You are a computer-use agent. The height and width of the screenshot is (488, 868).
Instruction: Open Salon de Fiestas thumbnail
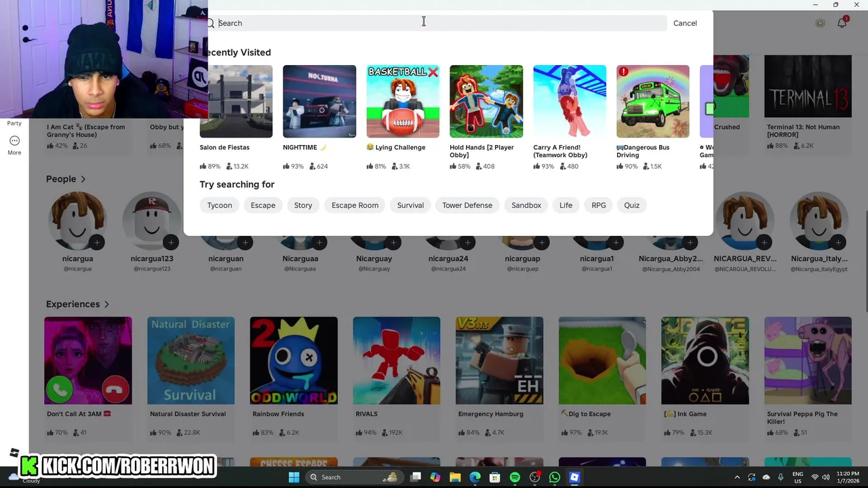tap(236, 101)
